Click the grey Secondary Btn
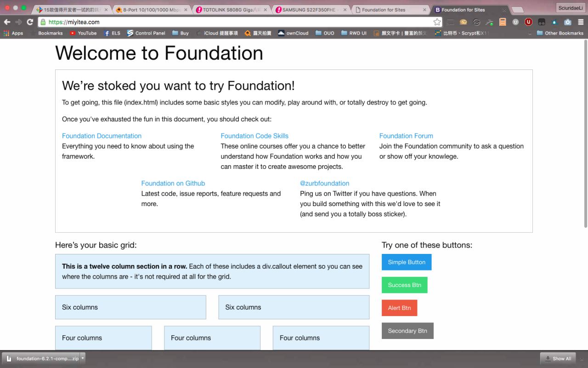This screenshot has width=588, height=368. point(407,331)
